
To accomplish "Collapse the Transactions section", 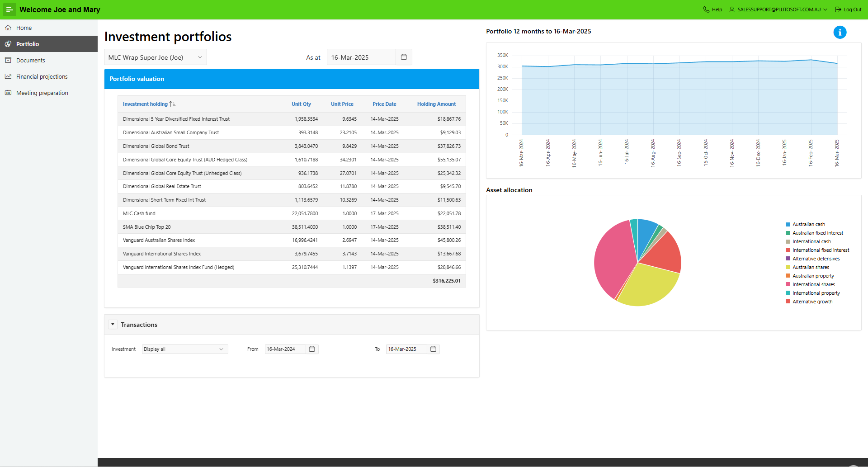I will (113, 325).
